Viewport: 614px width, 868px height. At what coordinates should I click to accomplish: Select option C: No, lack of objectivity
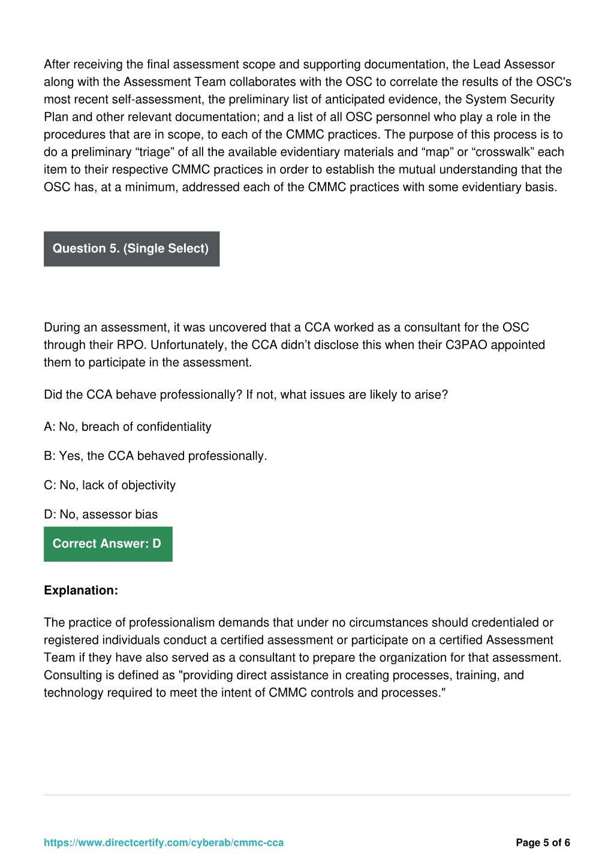[110, 485]
